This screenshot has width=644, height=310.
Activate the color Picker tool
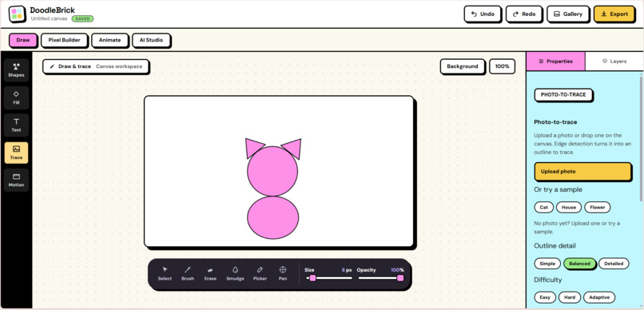click(260, 273)
